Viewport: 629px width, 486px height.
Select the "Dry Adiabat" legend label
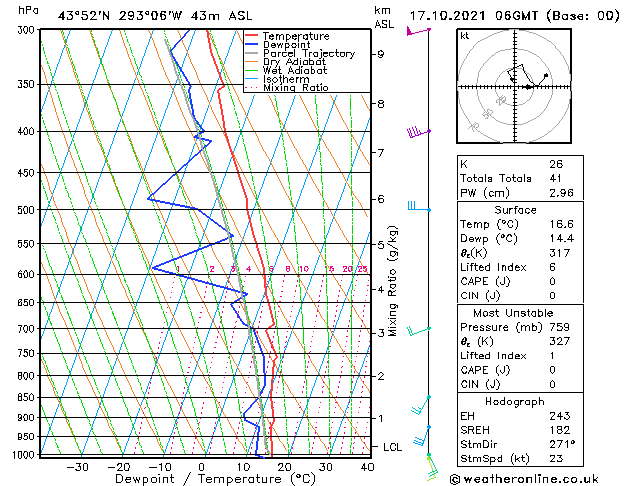click(294, 62)
